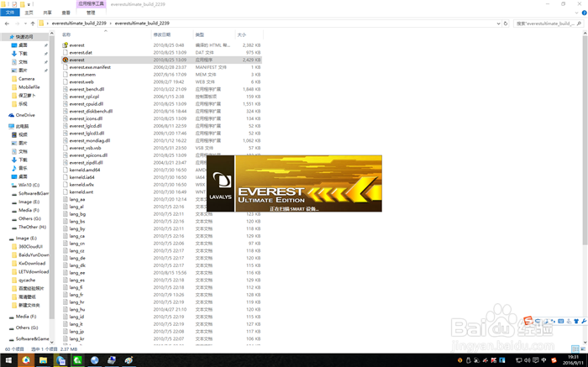Open the LETVdownload folder

[34, 272]
